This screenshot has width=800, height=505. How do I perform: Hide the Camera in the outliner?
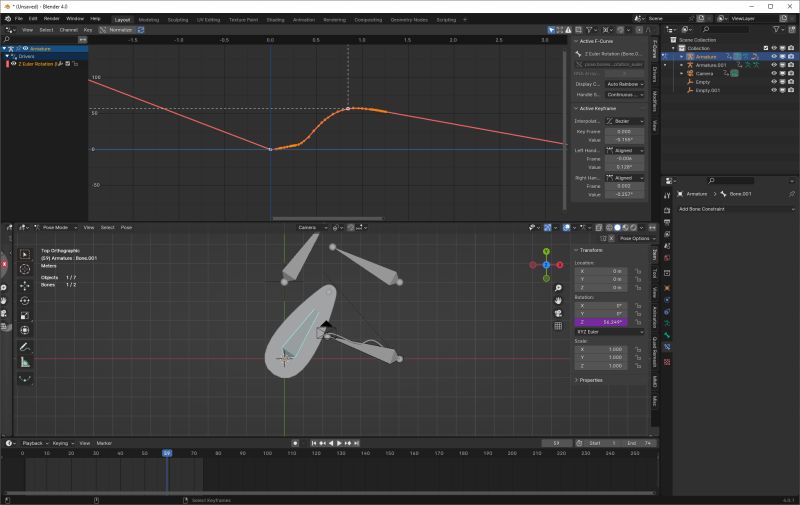click(773, 73)
